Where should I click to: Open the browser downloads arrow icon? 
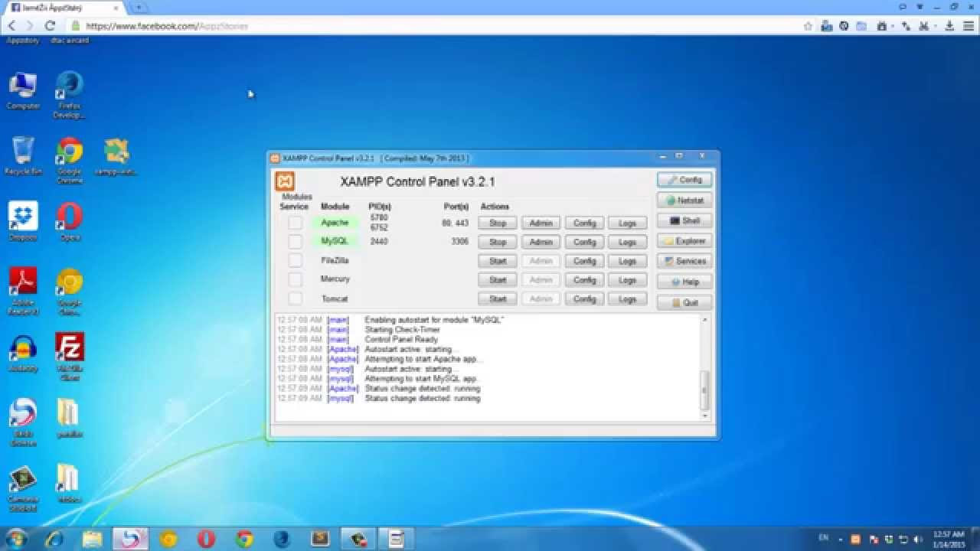point(949,26)
